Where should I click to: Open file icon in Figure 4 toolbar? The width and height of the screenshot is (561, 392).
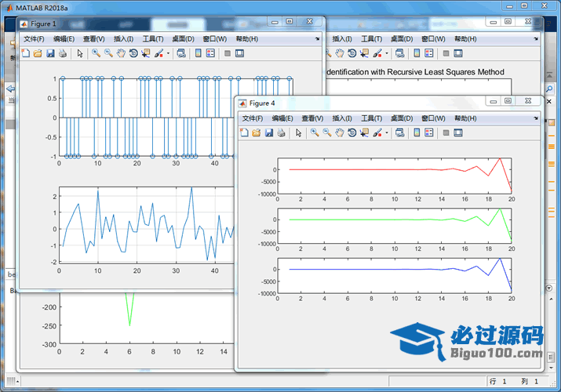pyautogui.click(x=257, y=132)
